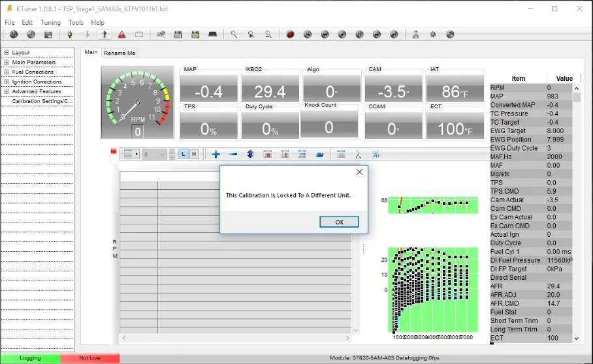
Task: Open the Help menu
Action: [97, 22]
